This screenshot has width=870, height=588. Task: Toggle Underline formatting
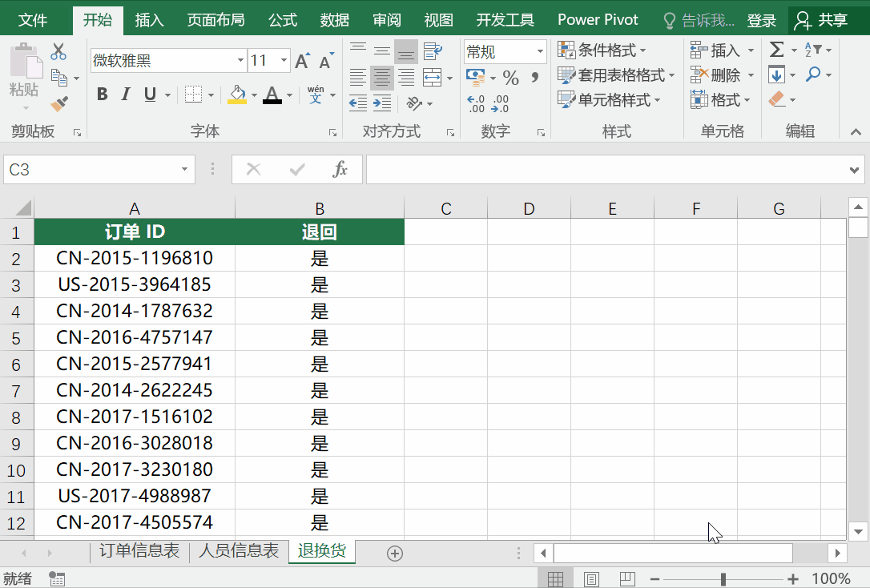[150, 95]
